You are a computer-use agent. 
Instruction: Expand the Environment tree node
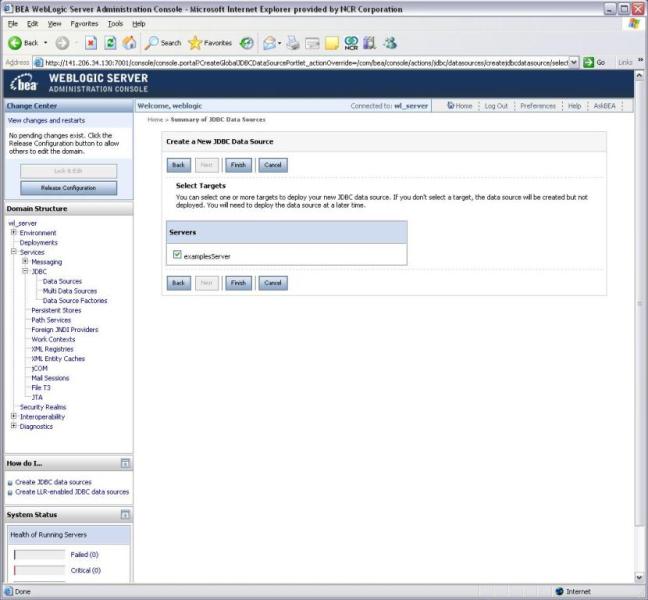click(x=14, y=232)
